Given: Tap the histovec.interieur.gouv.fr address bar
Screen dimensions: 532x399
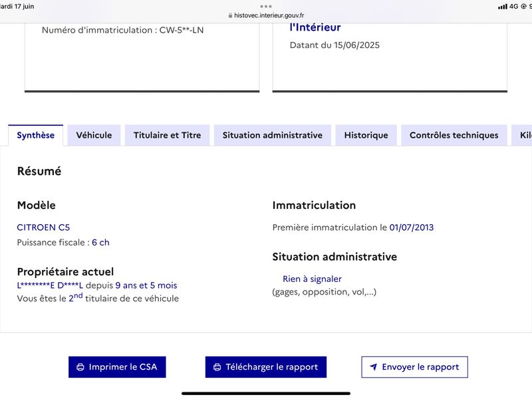Looking at the screenshot, I should pos(266,15).
